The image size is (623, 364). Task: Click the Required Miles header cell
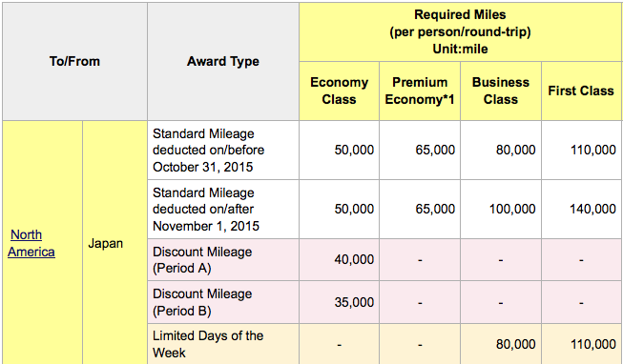click(460, 31)
